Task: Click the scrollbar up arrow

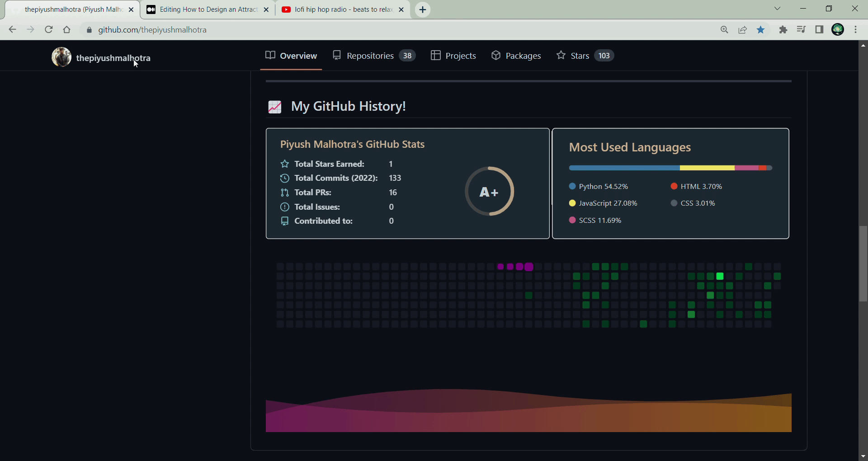Action: point(863,45)
